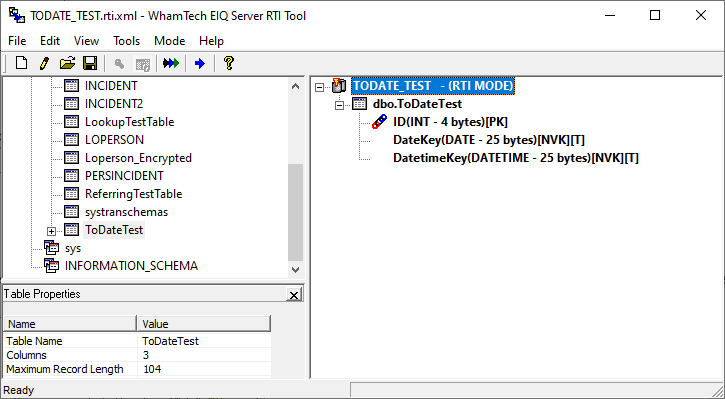Click the grayed-out key toolbar icon
Image resolution: width=725 pixels, height=399 pixels.
pyautogui.click(x=119, y=64)
